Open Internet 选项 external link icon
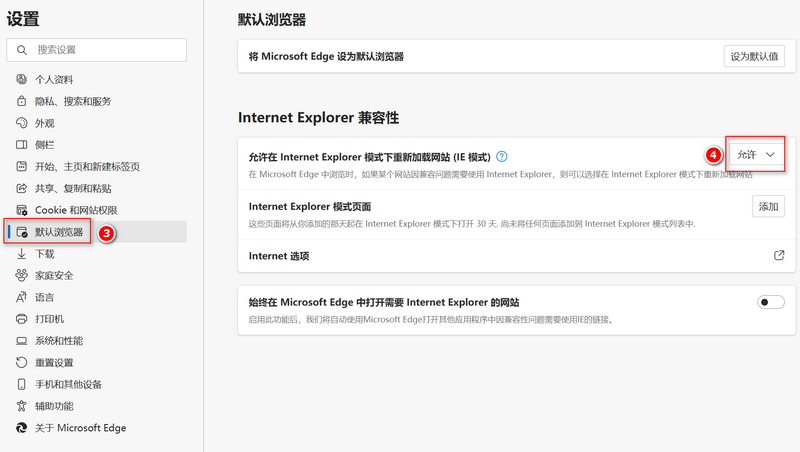This screenshot has height=452, width=800. (779, 255)
